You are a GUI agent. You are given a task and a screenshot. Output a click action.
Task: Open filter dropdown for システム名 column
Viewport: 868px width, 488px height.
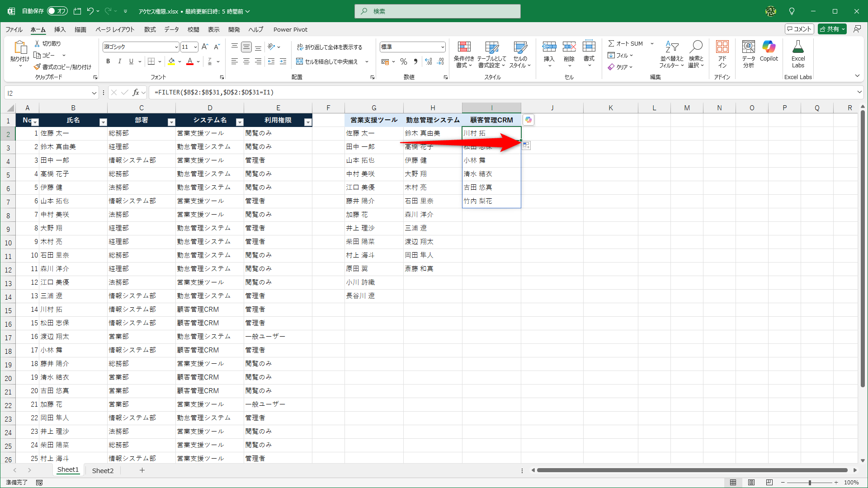pyautogui.click(x=240, y=122)
